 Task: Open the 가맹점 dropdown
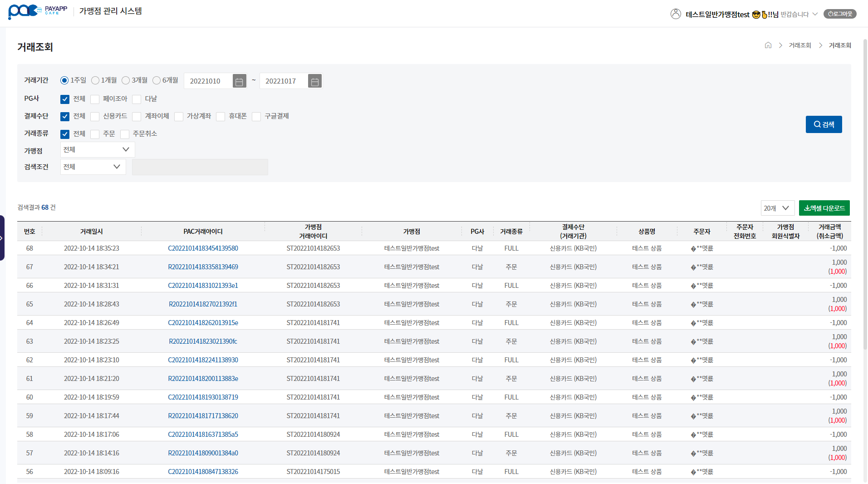point(98,150)
